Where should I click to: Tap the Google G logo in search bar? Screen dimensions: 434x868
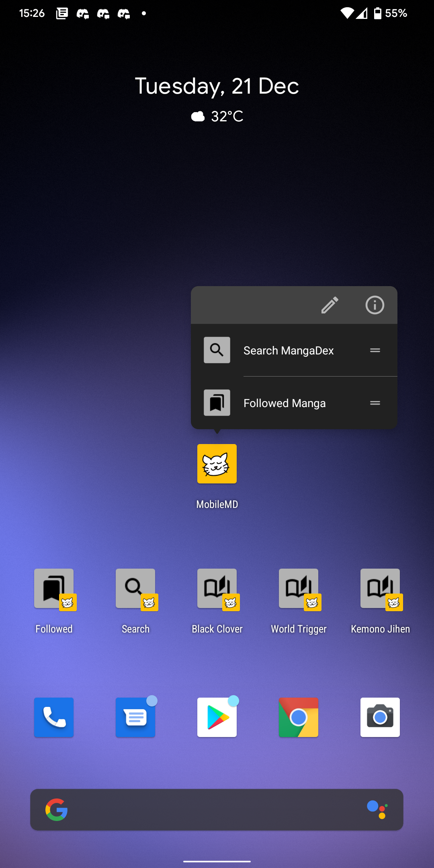tap(56, 810)
